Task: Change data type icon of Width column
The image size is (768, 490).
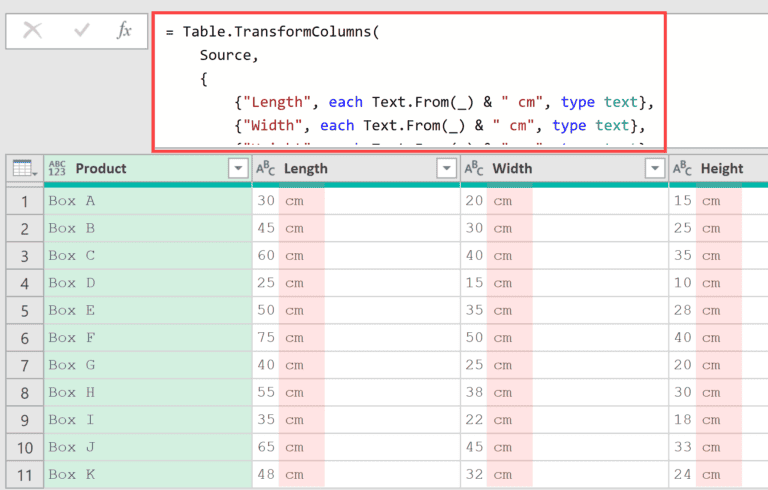Action: pos(474,169)
